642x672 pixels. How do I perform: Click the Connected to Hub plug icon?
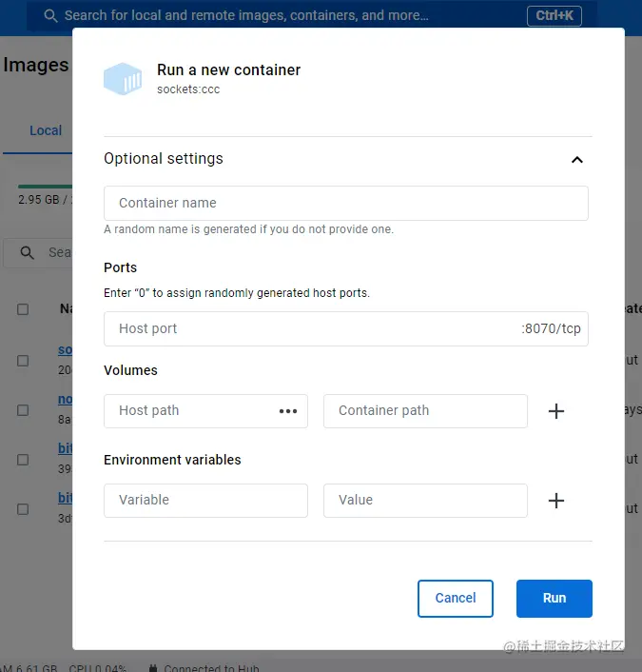click(x=153, y=667)
